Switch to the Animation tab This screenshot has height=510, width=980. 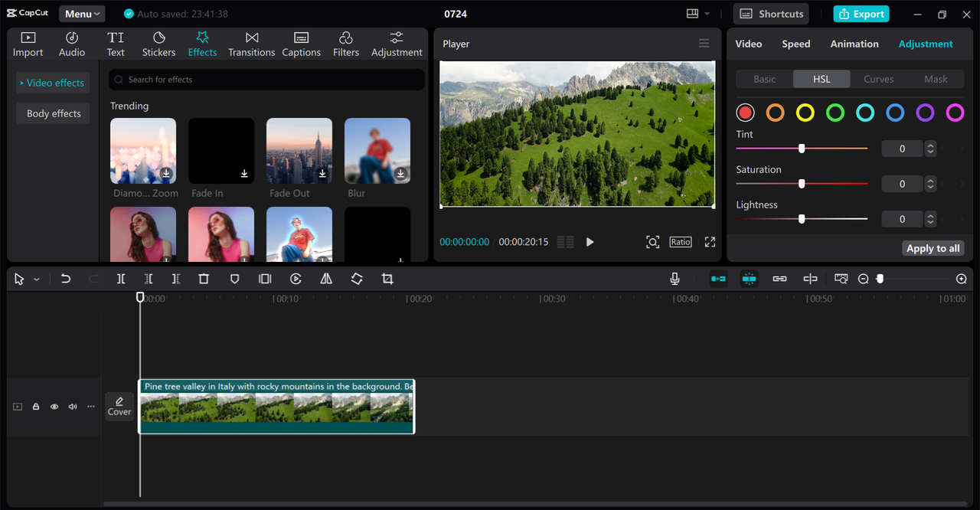coord(854,44)
